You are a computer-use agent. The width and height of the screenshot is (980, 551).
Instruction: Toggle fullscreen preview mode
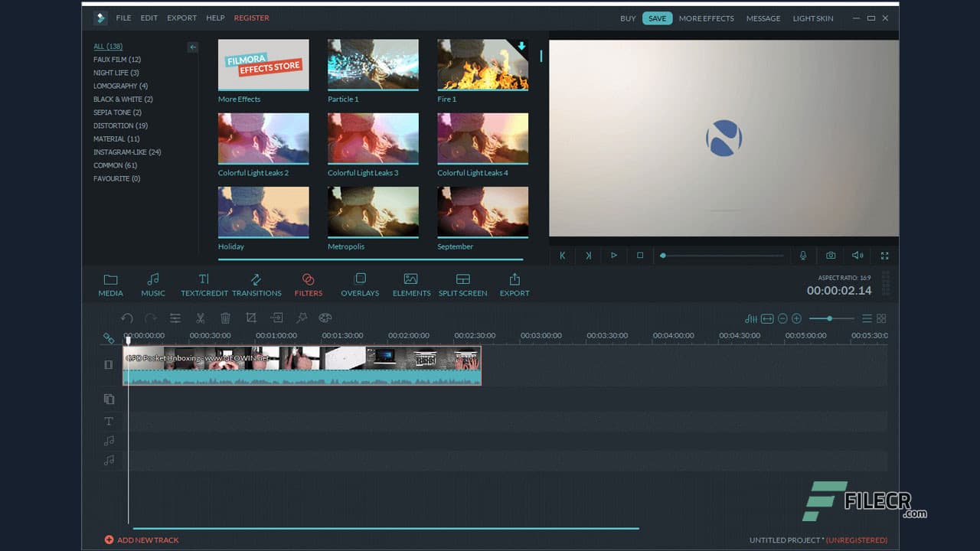pos(884,255)
